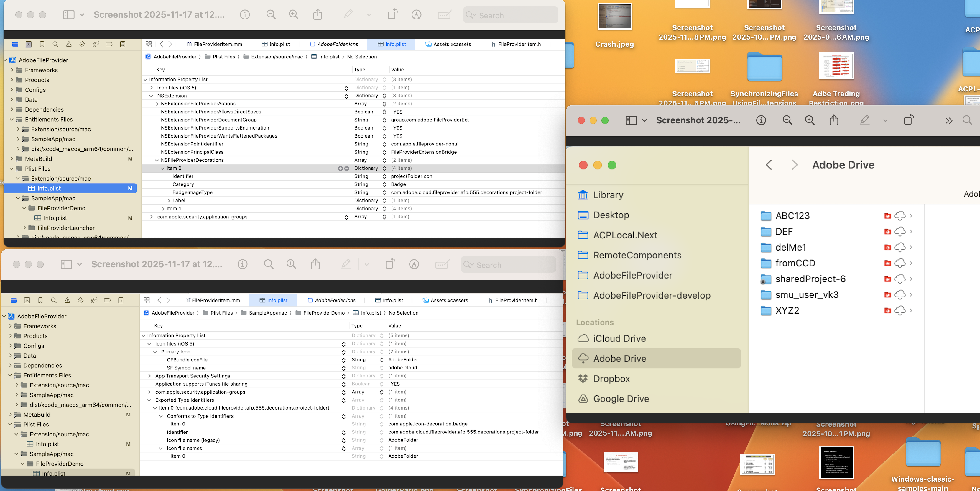980x491 pixels.
Task: Open markup pen tool in right Preview window
Action: 864,120
